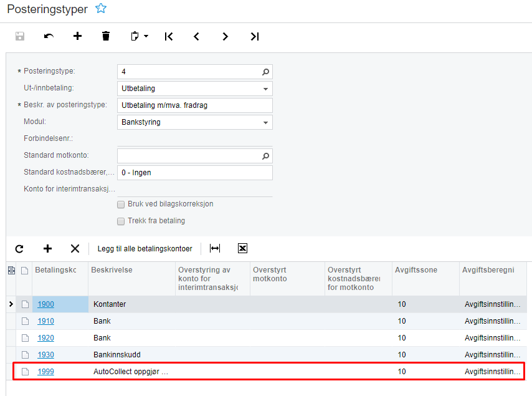Add a new row to the grid
The height and width of the screenshot is (396, 532).
point(47,249)
